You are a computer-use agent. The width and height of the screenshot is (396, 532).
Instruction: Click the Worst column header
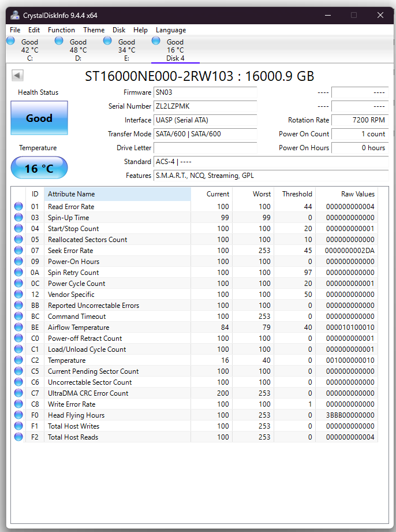[253, 194]
